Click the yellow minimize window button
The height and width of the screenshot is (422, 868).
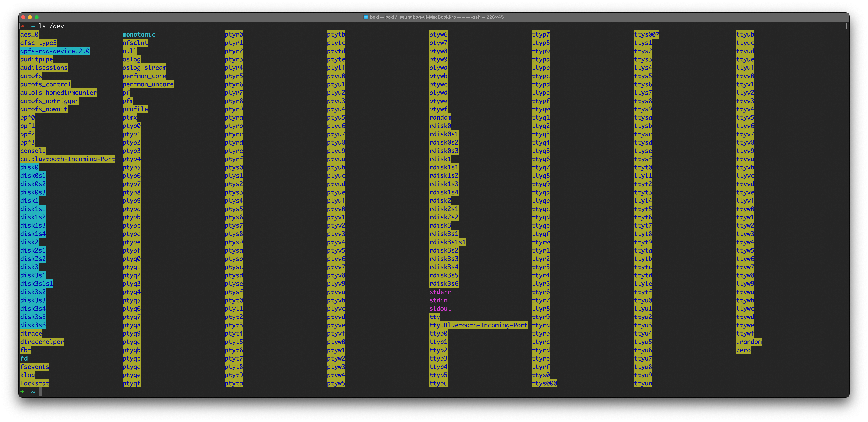coord(30,17)
